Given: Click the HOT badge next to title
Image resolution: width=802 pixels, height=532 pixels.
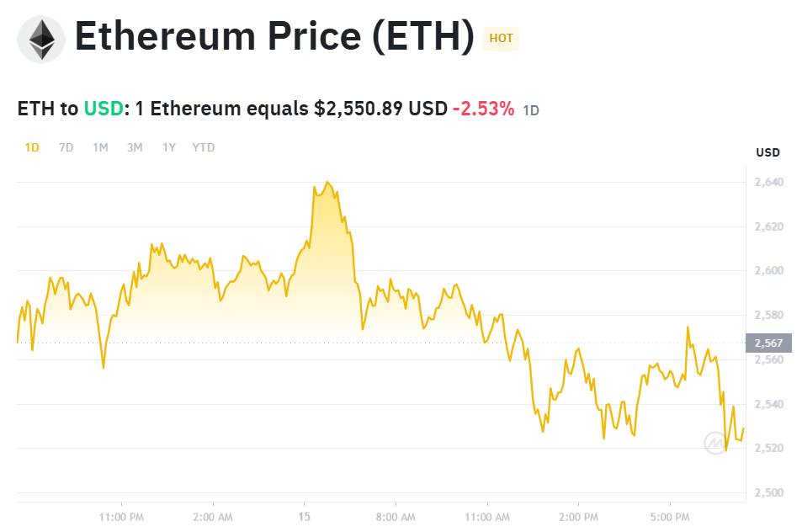Looking at the screenshot, I should (501, 39).
